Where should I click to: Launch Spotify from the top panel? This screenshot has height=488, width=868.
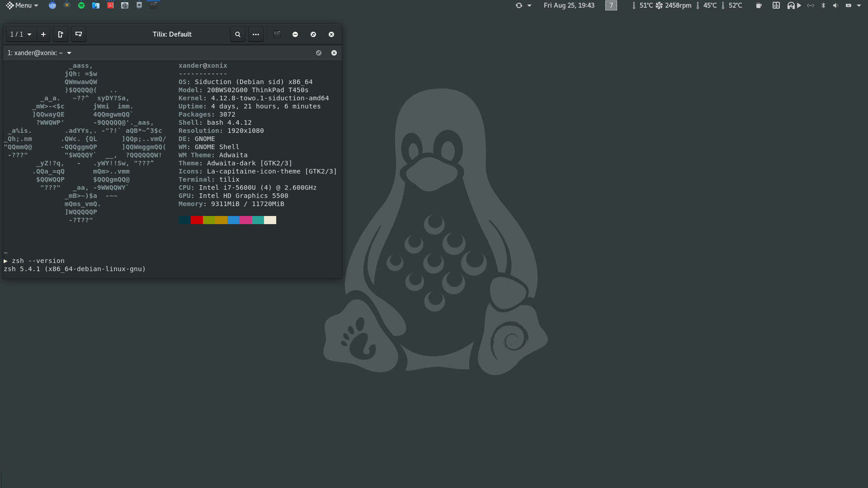[x=81, y=5]
